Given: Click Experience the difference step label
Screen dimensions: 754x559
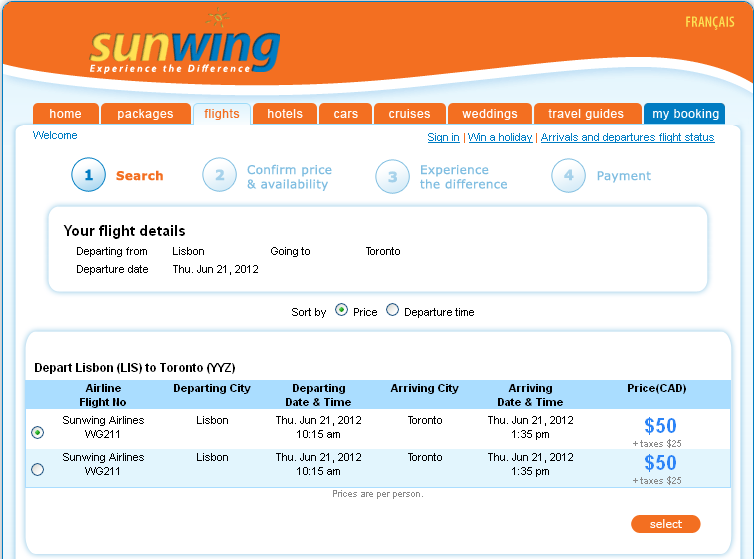Looking at the screenshot, I should [x=464, y=177].
